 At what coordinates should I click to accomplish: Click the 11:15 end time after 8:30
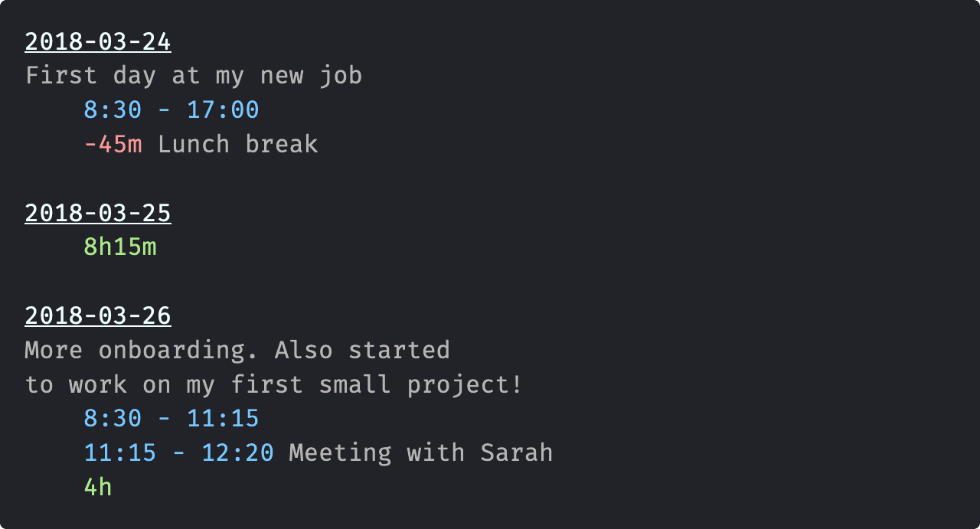223,419
